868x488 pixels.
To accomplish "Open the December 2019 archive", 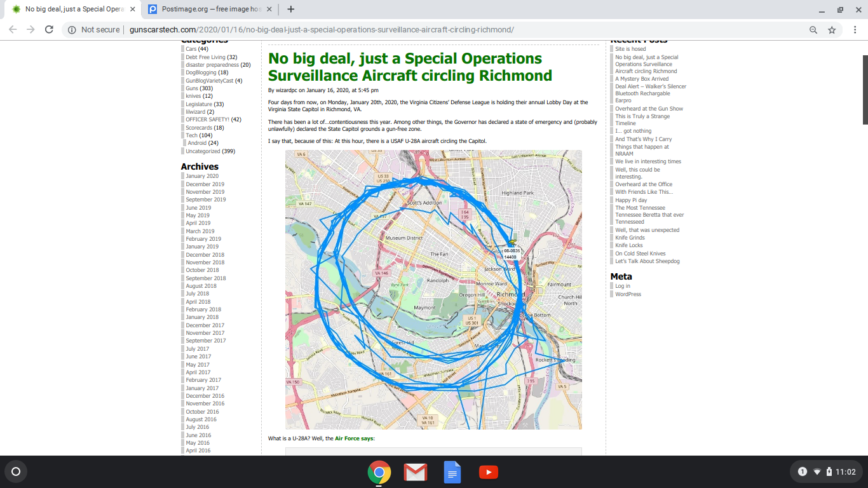I will coord(205,184).
